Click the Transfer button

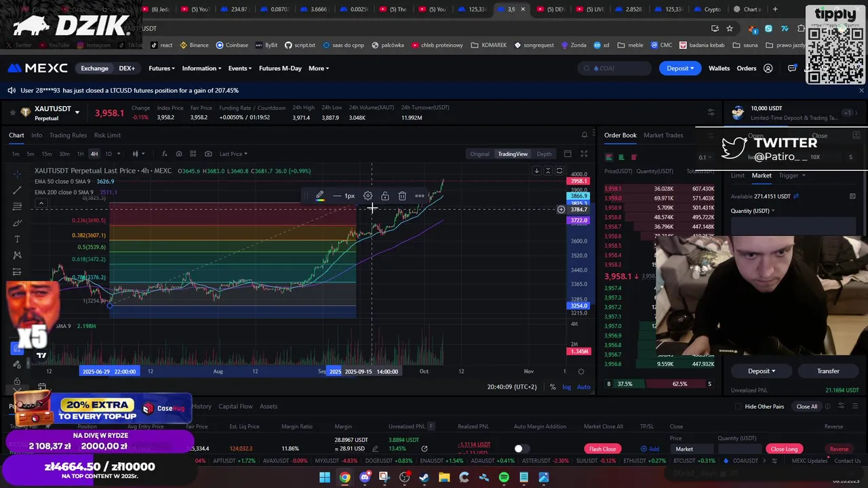[x=828, y=371]
